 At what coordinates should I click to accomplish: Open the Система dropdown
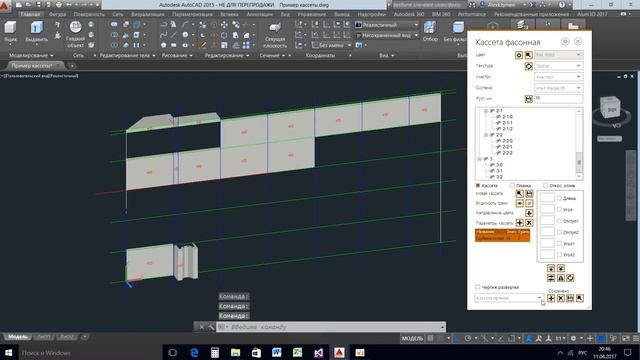coord(558,88)
